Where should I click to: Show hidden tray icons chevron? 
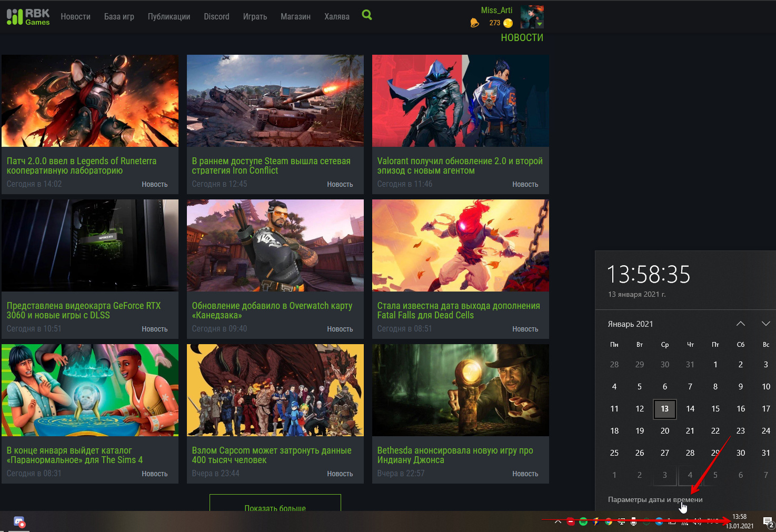[558, 521]
